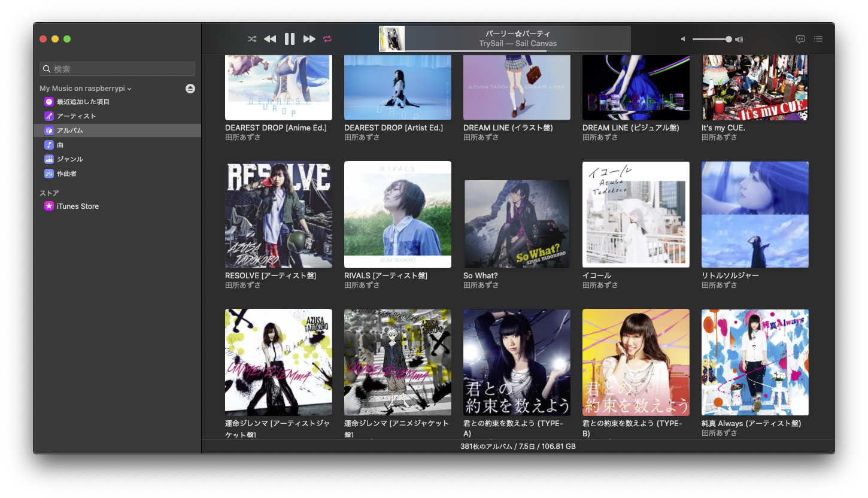Show the Up Next queue list
Screen dimensions: 868x498
818,39
